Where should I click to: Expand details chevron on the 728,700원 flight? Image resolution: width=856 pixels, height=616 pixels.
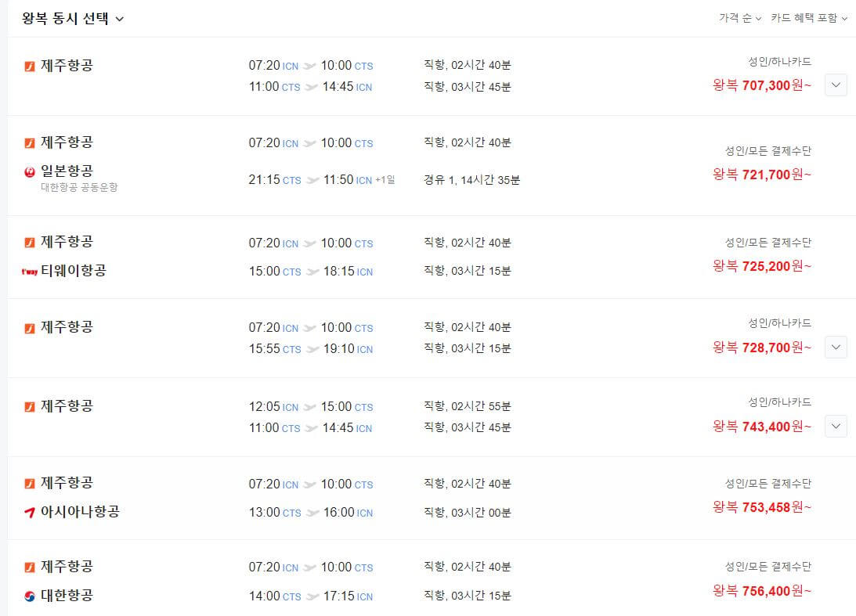point(835,348)
